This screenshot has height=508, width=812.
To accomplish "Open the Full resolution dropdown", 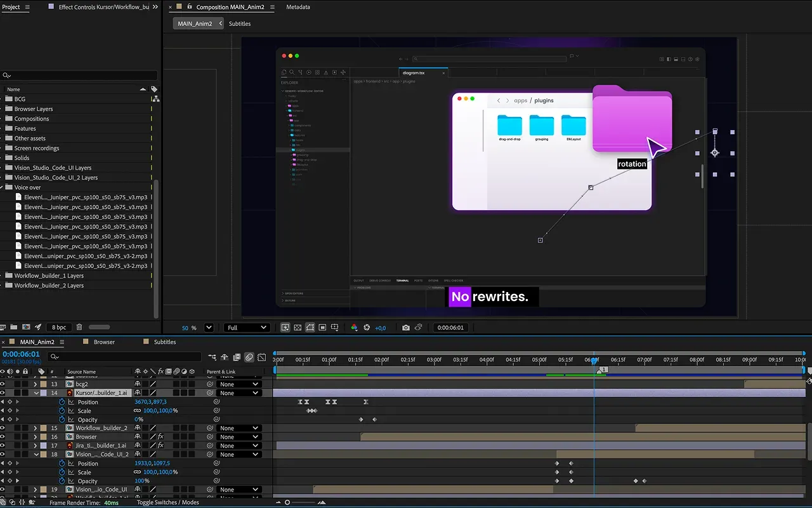I will (247, 328).
